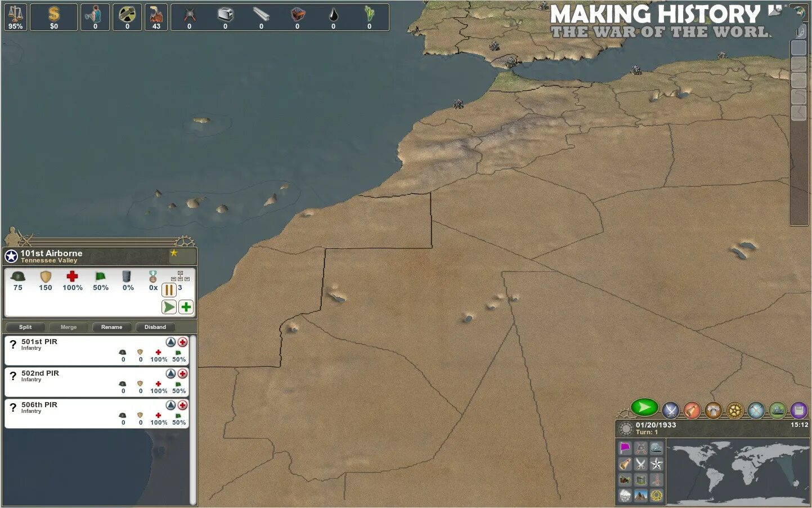The image size is (812, 508).
Task: Expand the 501st PIR detail arrow
Action: [x=170, y=342]
